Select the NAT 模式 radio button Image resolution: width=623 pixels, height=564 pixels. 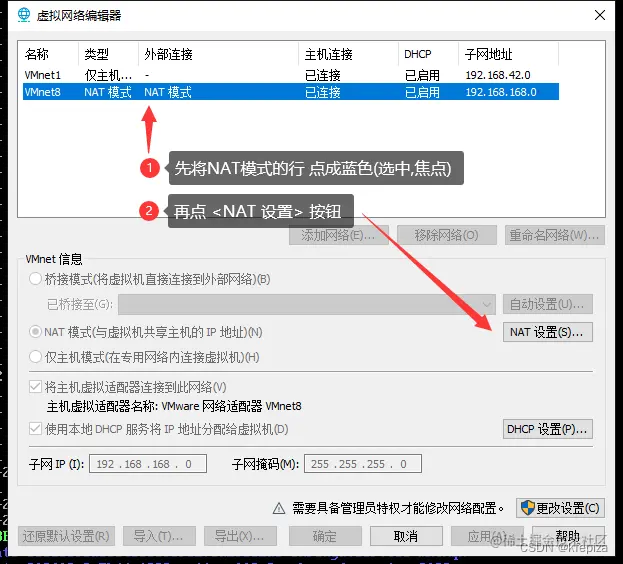[35, 332]
